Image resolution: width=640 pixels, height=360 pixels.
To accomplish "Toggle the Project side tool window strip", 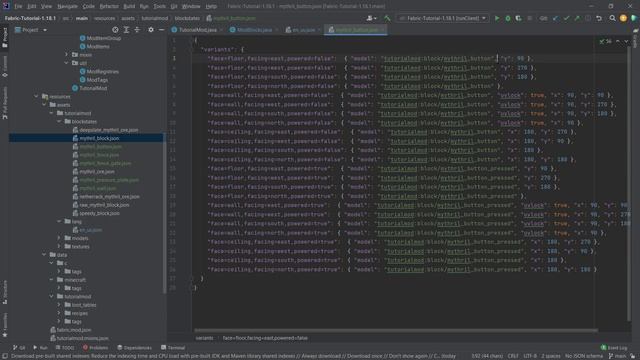I will pos(5,37).
